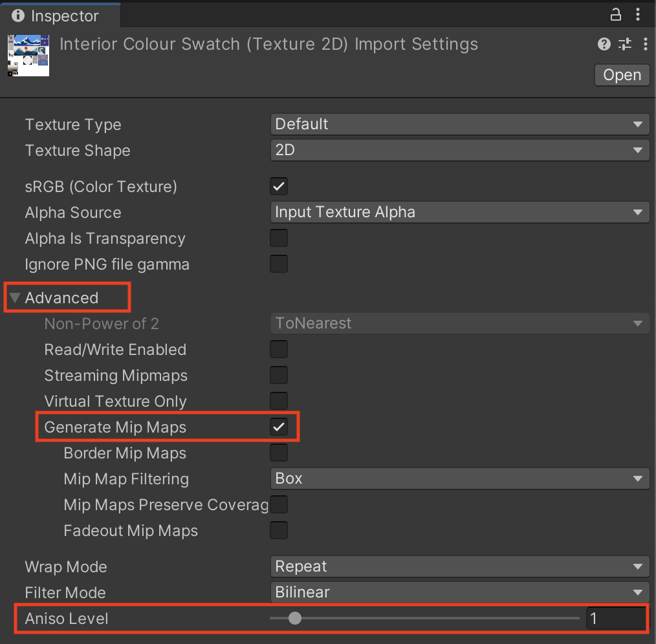Collapse the Advanced section
The width and height of the screenshot is (656, 644).
[16, 298]
